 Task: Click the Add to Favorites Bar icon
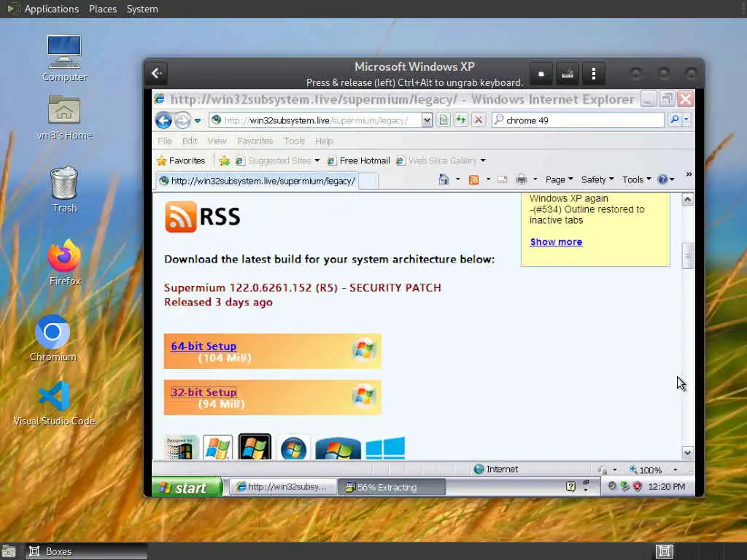[x=224, y=161]
